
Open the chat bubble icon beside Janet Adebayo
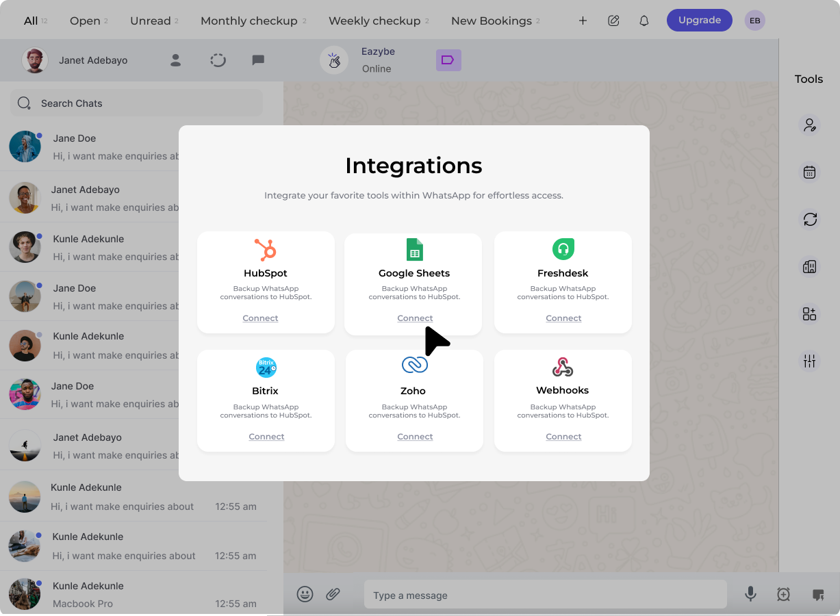[x=258, y=60]
